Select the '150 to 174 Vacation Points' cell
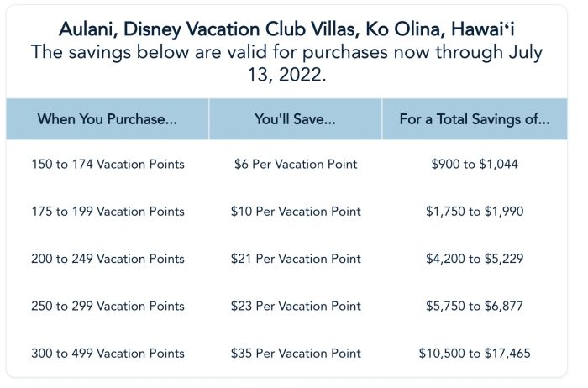This screenshot has width=588, height=388. point(108,164)
